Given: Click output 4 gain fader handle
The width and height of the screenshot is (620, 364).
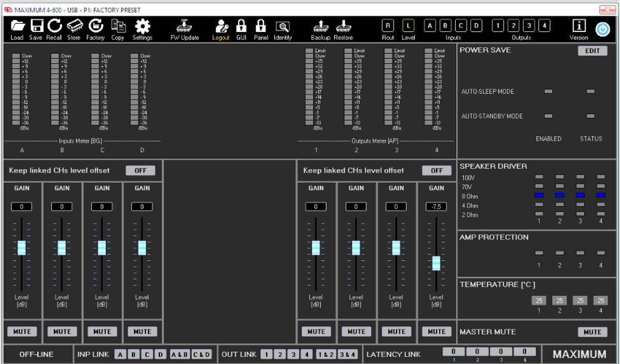Looking at the screenshot, I should click(x=436, y=263).
